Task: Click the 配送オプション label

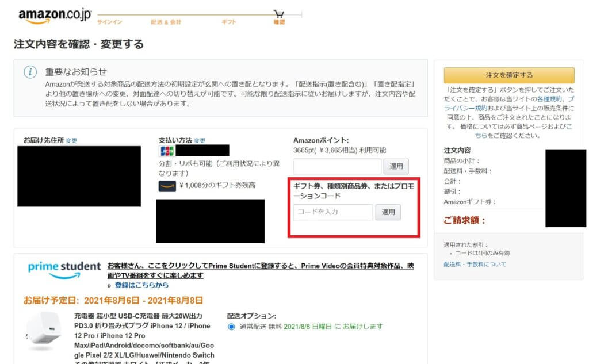Action: (252, 316)
